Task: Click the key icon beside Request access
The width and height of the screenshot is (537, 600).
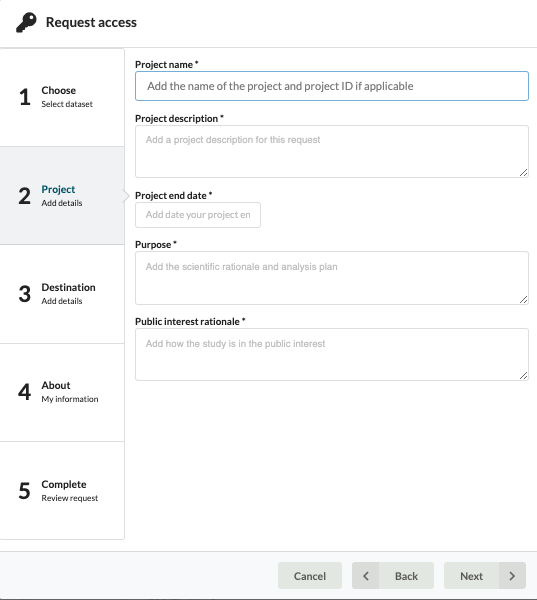Action: (26, 22)
